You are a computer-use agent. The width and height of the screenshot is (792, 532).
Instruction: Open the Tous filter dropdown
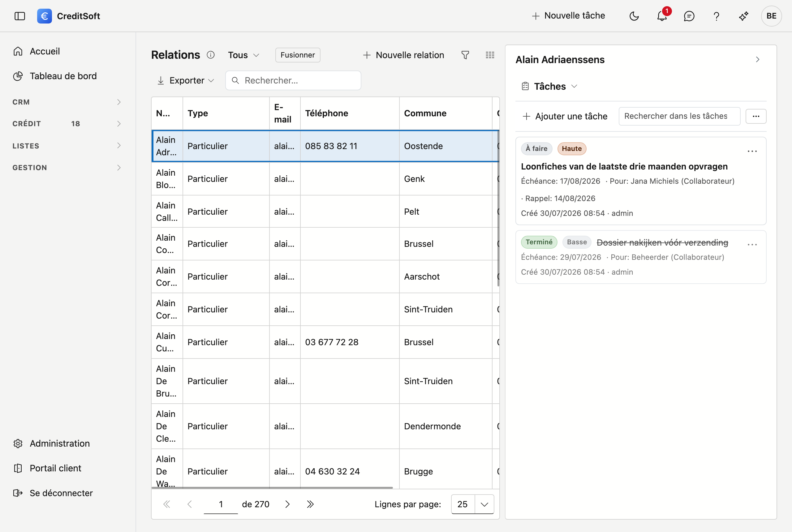point(244,55)
